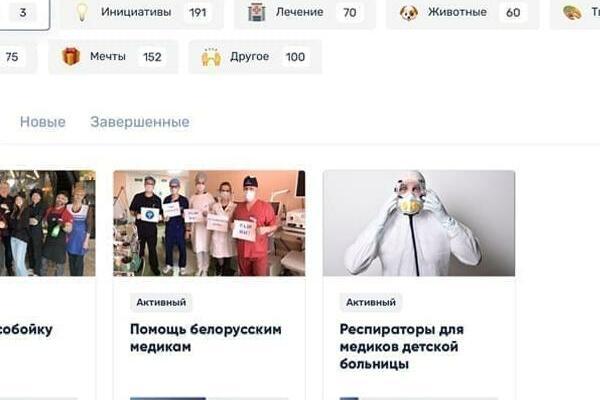Select the Инициативы category button
Viewport: 600px width, 400px height.
[x=142, y=13]
